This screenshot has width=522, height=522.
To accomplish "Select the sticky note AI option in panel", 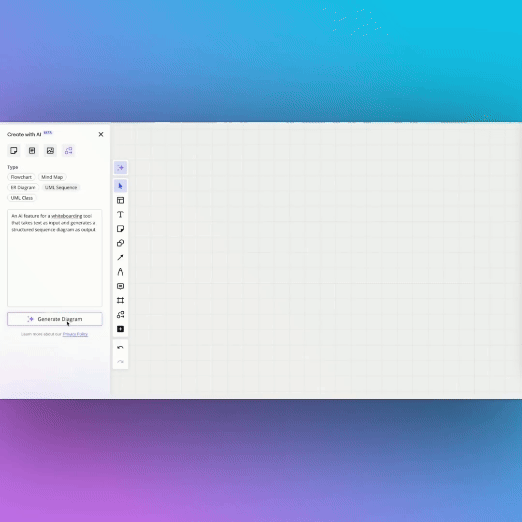I will [14, 151].
